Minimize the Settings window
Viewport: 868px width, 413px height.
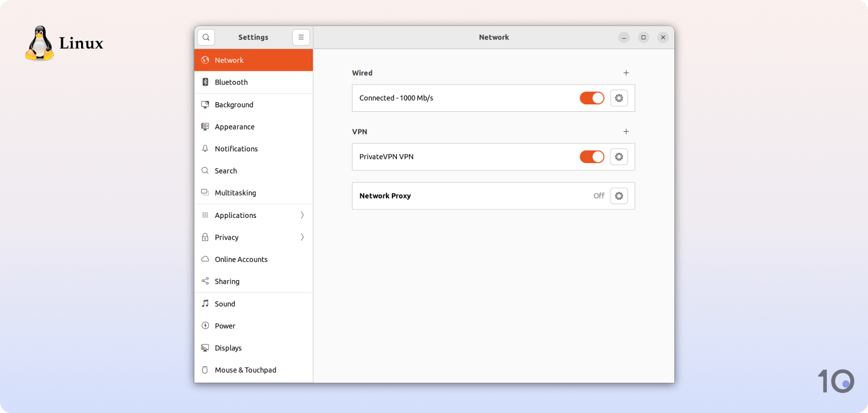coord(624,37)
